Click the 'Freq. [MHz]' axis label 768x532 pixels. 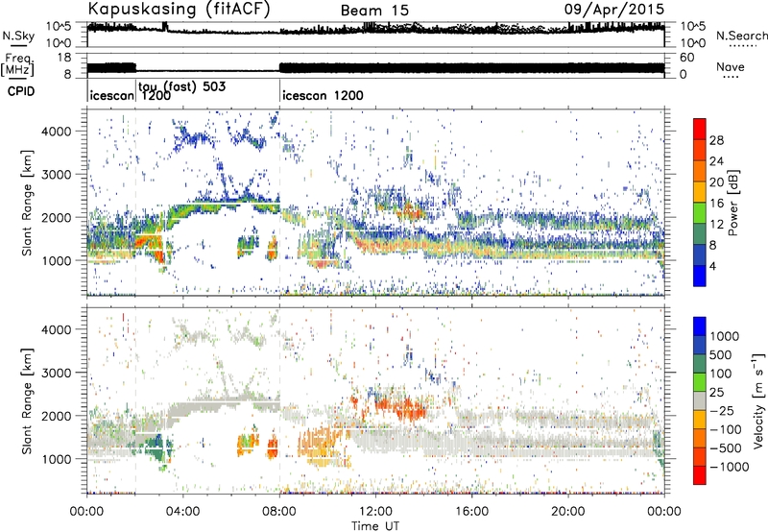(x=17, y=65)
